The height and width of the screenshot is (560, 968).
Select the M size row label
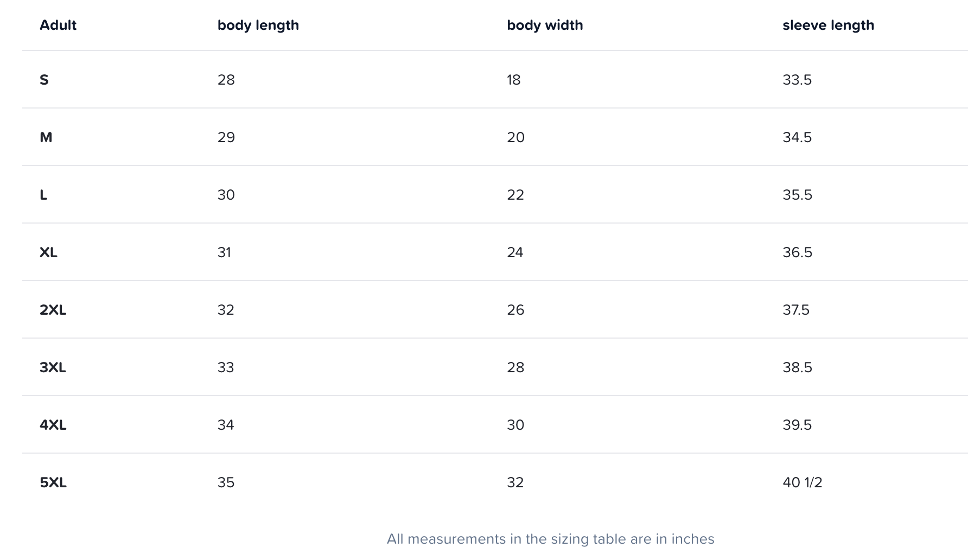46,137
